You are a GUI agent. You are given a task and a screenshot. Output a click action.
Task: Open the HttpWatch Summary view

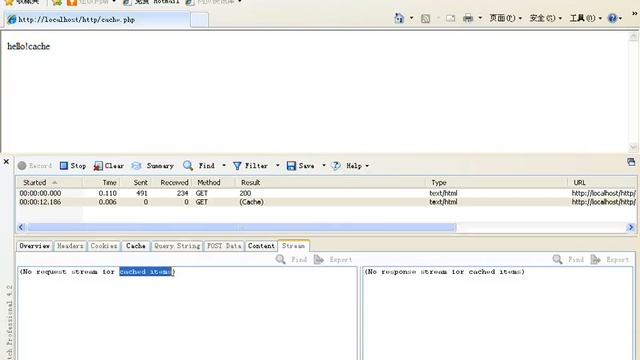[x=153, y=166]
